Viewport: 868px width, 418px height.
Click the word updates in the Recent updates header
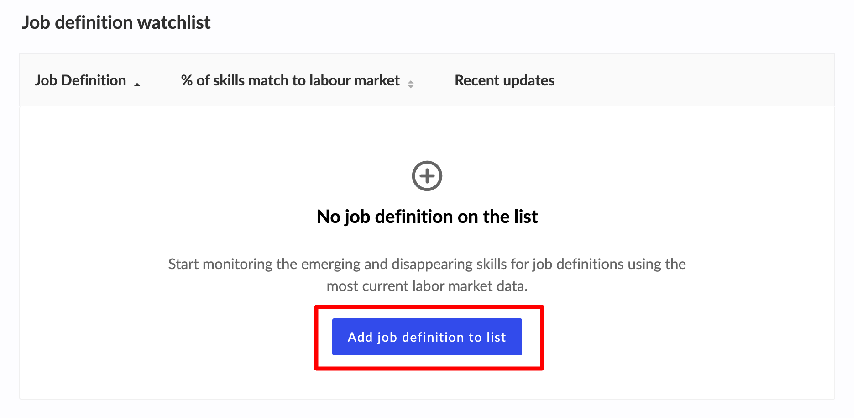pos(529,80)
